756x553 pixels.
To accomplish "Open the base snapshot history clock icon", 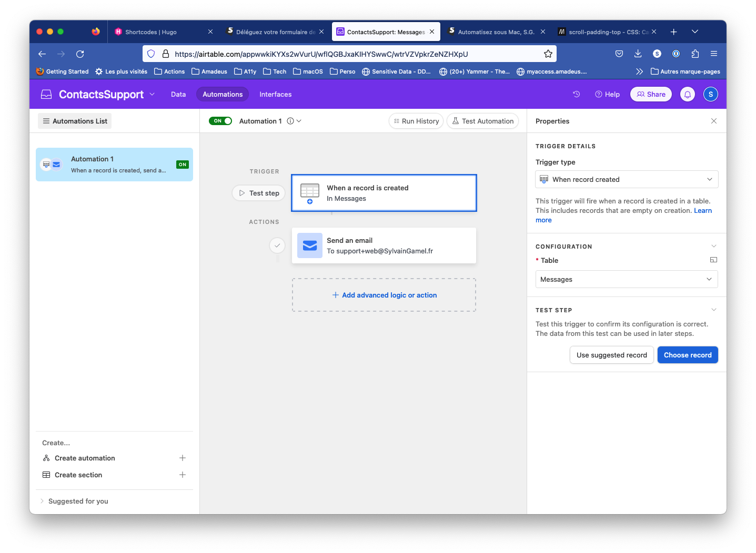I will tap(576, 94).
